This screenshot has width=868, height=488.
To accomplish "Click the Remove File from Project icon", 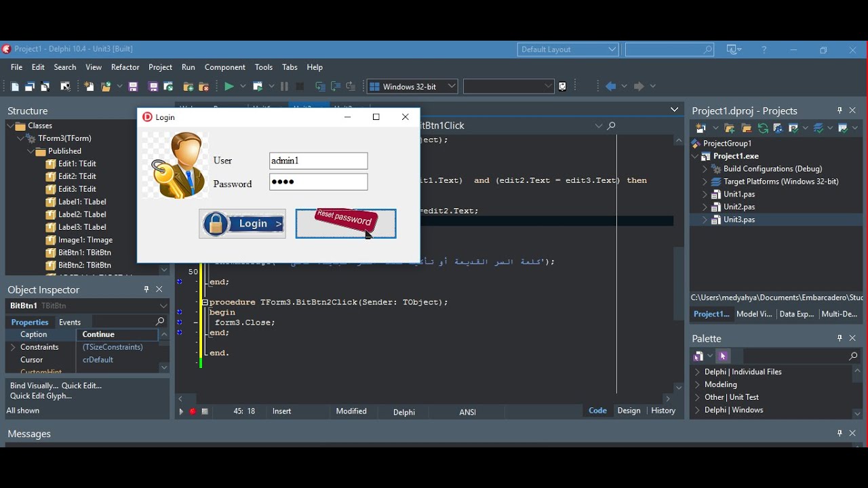I will (204, 87).
